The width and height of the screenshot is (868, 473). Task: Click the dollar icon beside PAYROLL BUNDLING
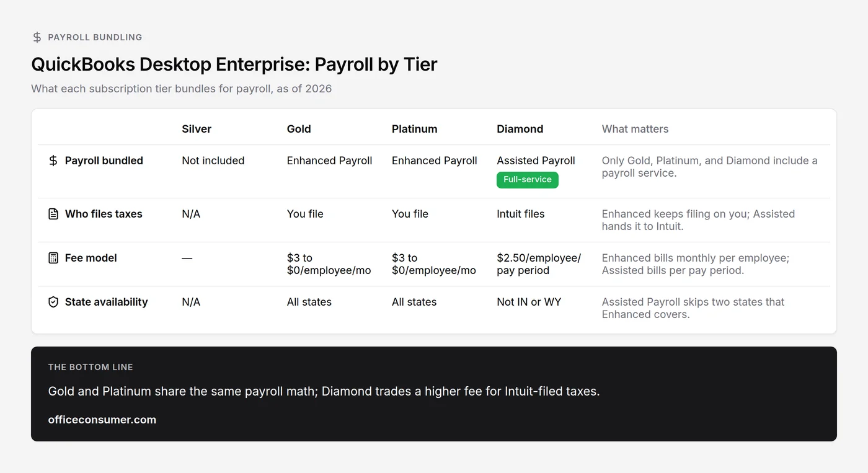37,37
